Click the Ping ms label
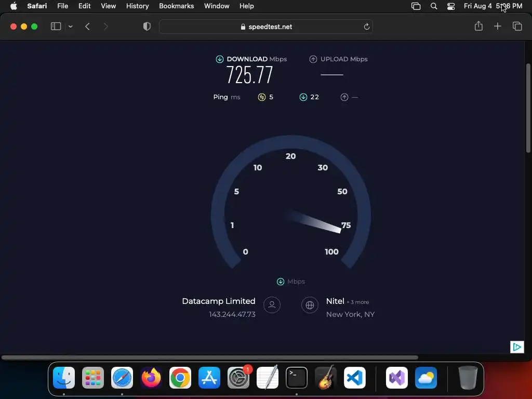 (227, 97)
